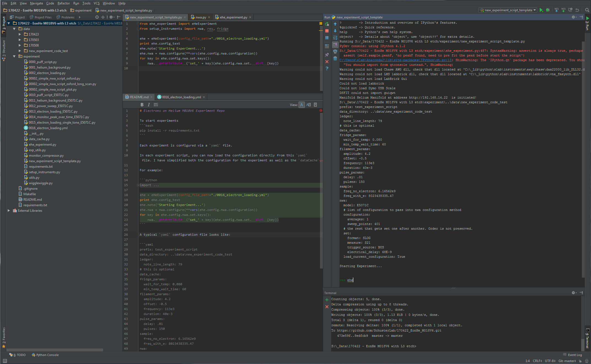This screenshot has width=591, height=364.
Task: Add a new Terminal session plus icon
Action: click(327, 300)
